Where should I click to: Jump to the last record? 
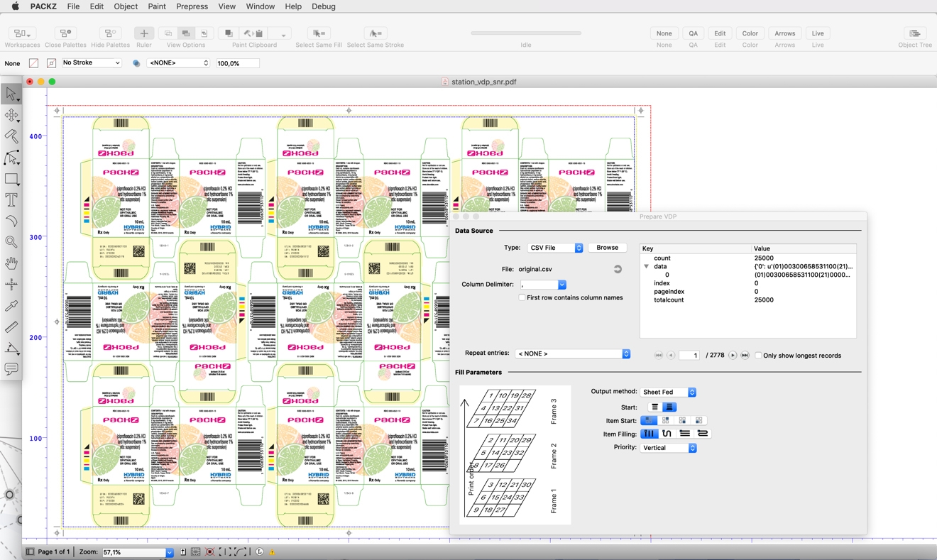[x=745, y=356]
